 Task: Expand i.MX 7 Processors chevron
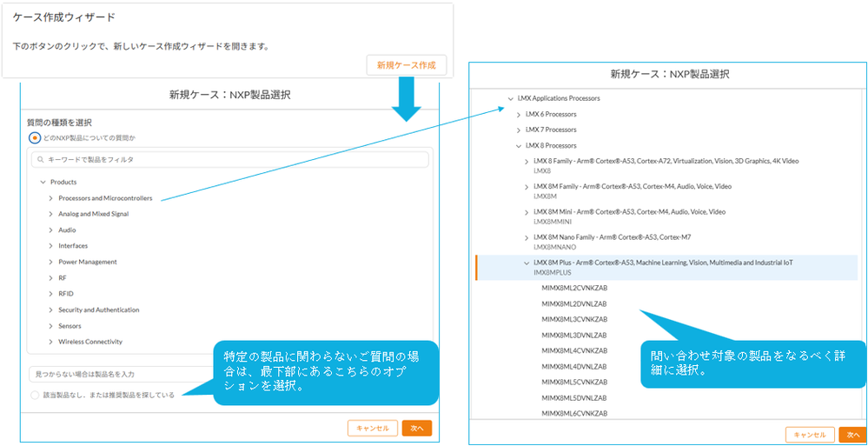[x=518, y=130]
